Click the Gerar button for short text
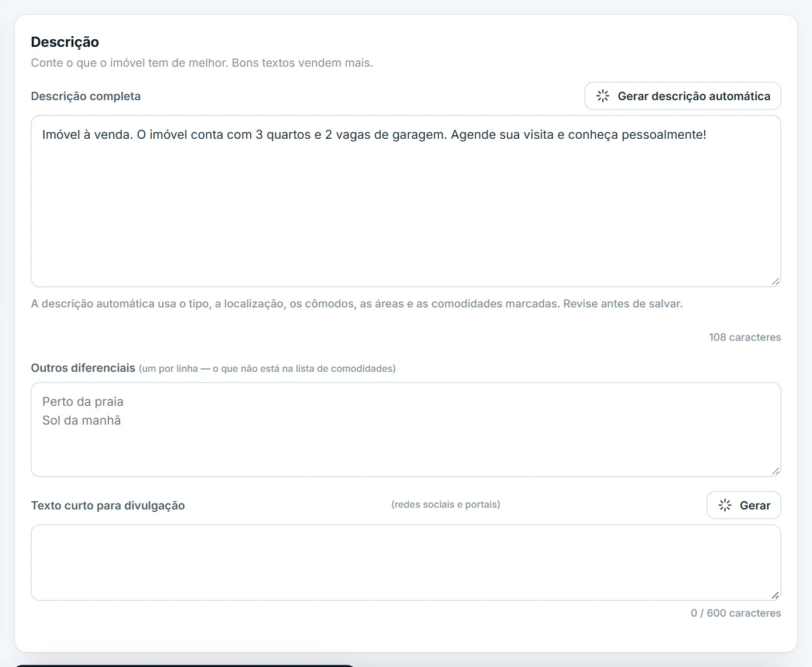Image resolution: width=812 pixels, height=667 pixels. pyautogui.click(x=743, y=505)
